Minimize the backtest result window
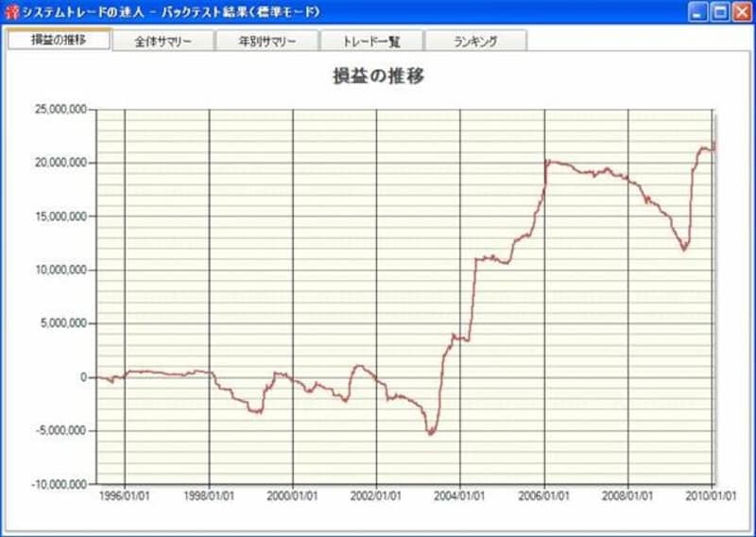The height and width of the screenshot is (537, 756). 697,12
